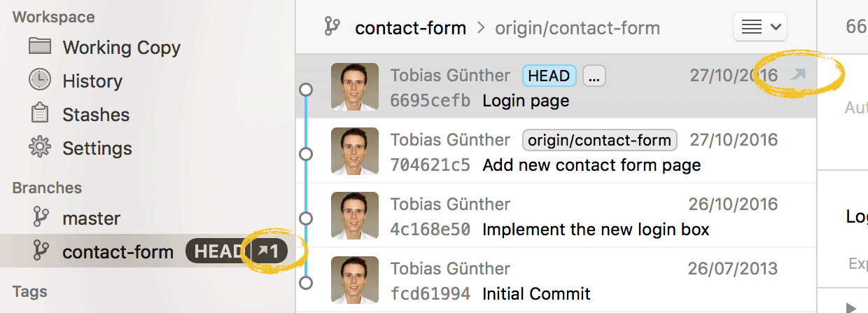Click branch icon beside contact-form header

(332, 27)
